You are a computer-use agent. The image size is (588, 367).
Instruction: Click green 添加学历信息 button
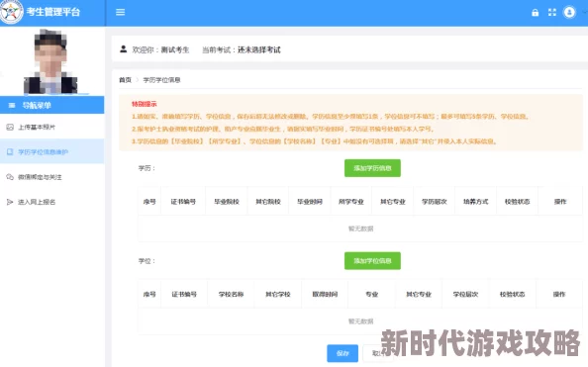pos(372,168)
